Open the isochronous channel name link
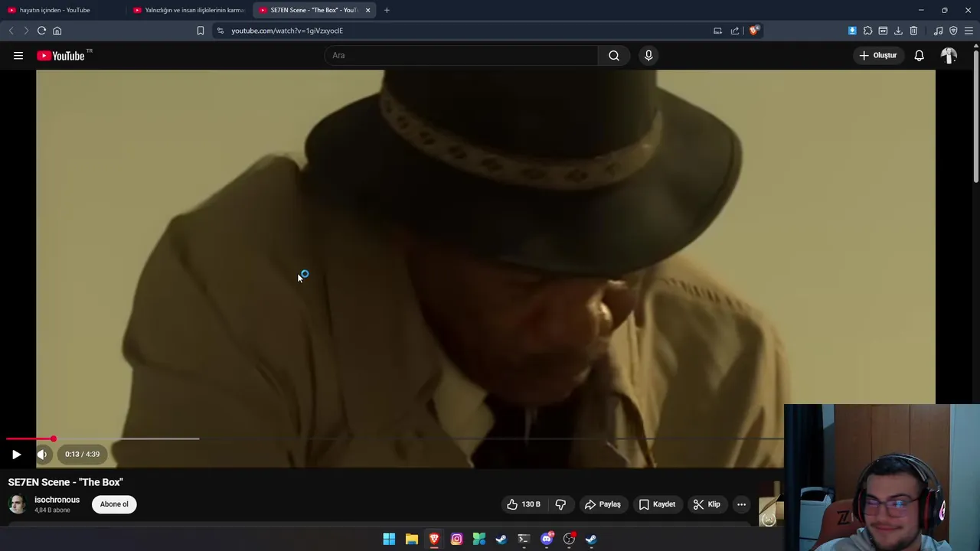 click(57, 500)
